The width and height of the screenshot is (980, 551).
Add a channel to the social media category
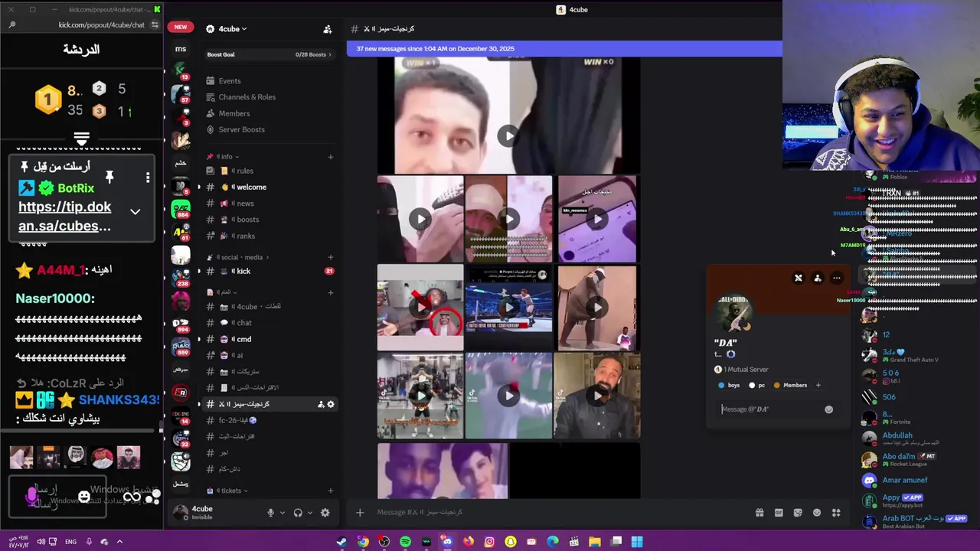click(331, 257)
